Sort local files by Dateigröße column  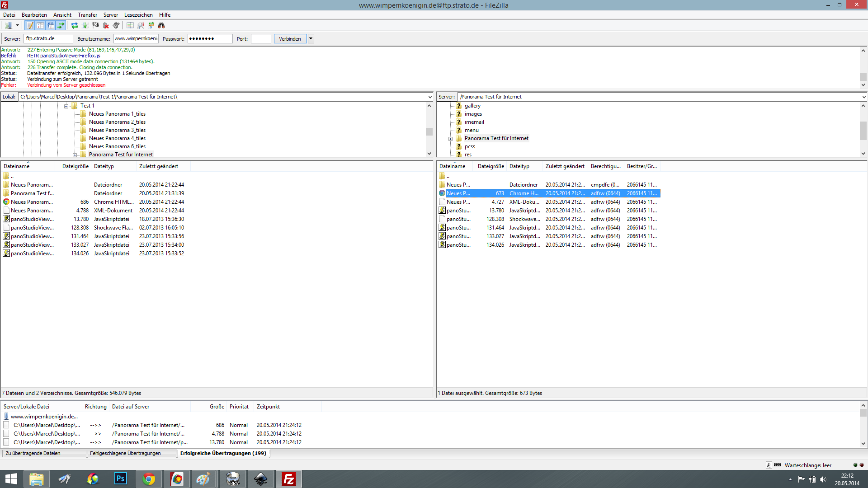[x=75, y=166]
